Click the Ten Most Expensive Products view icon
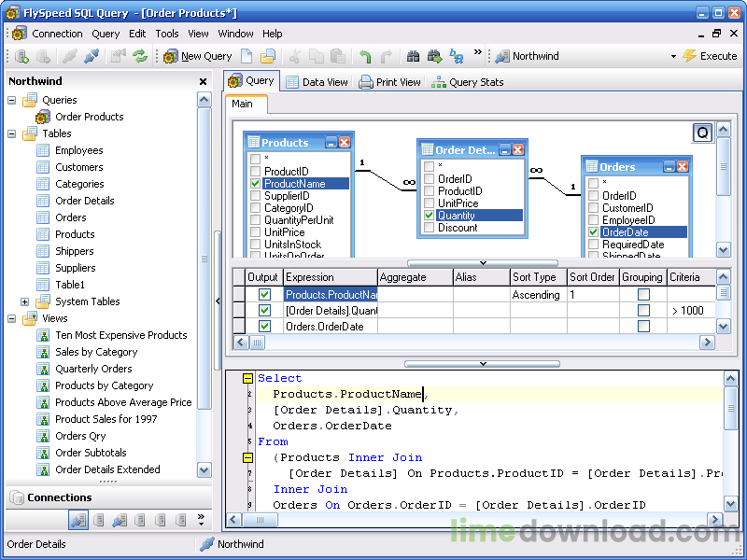Image resolution: width=747 pixels, height=560 pixels. coord(43,335)
